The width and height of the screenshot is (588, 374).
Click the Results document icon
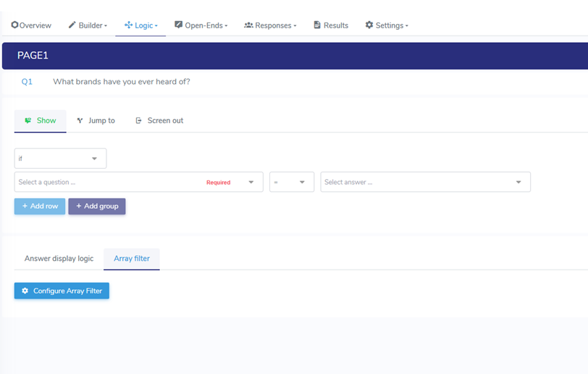pos(317,25)
